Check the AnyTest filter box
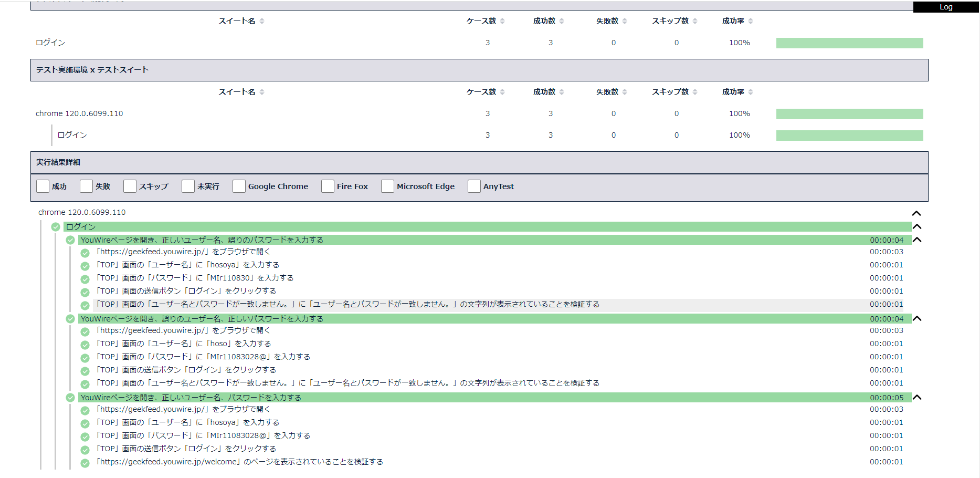Image resolution: width=980 pixels, height=478 pixels. [x=475, y=186]
